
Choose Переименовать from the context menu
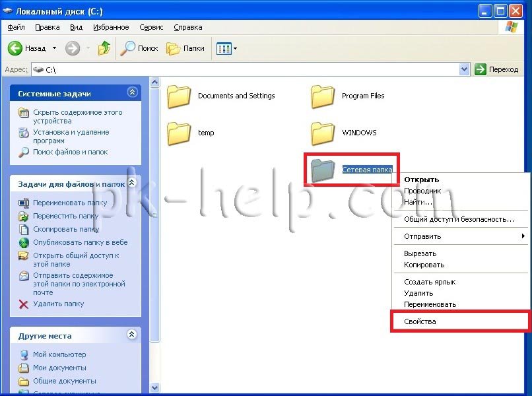pos(461,304)
